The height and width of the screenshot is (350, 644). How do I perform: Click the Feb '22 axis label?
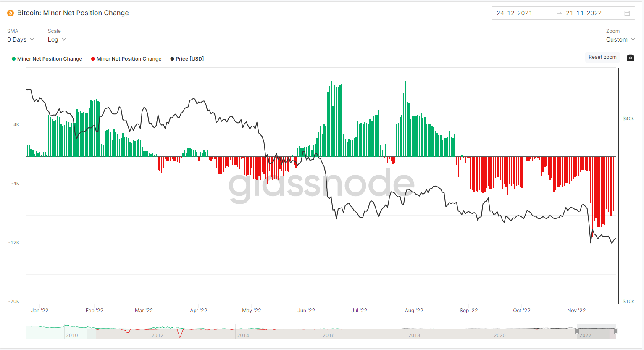click(x=95, y=311)
